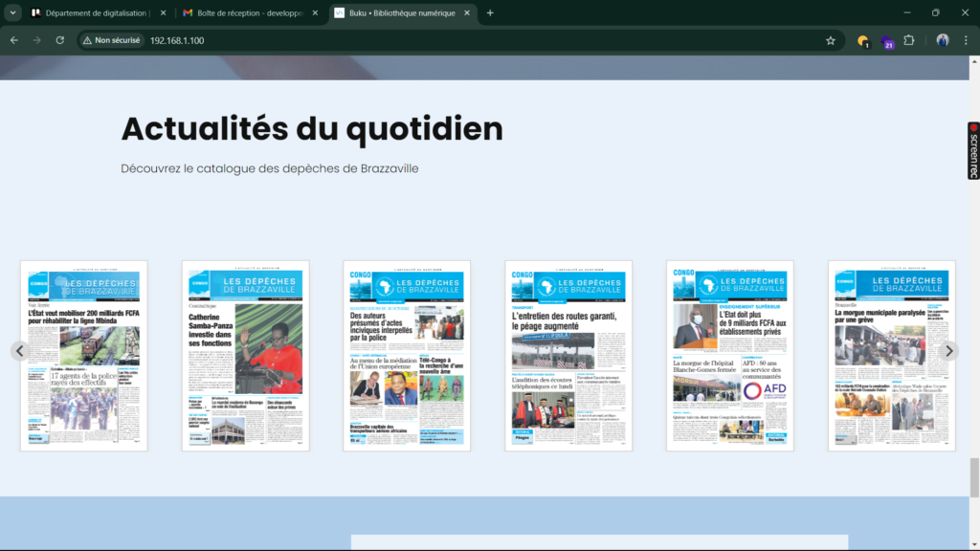Open the profile avatar menu
The width and height of the screenshot is (980, 551).
pos(943,40)
